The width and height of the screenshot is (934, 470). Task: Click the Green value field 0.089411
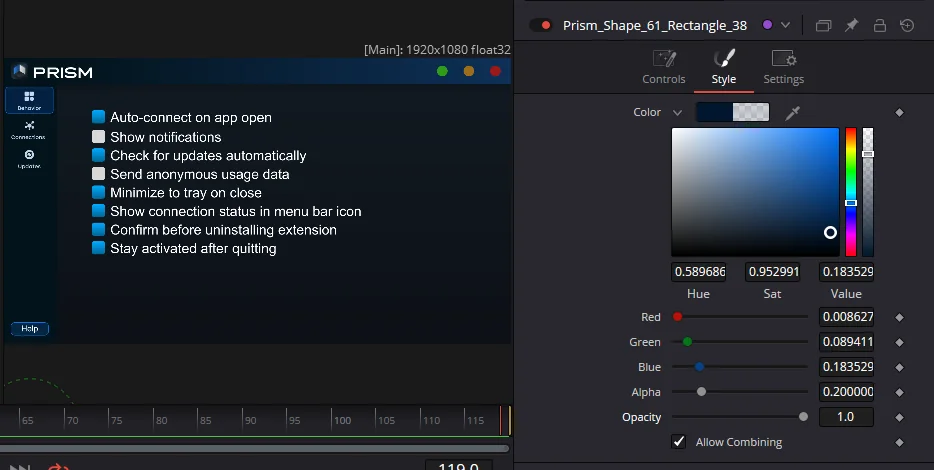pos(846,342)
